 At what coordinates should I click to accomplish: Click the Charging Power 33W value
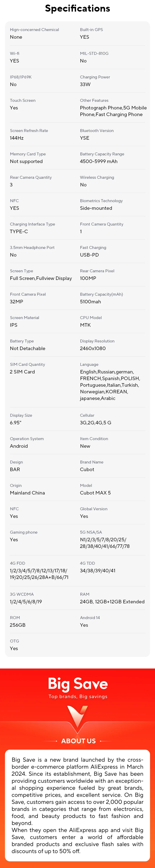point(85,84)
